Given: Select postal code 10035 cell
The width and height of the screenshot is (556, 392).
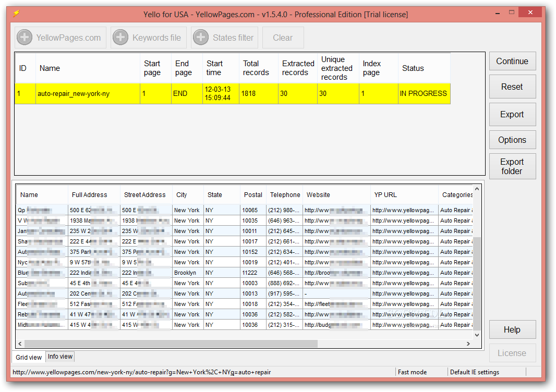Looking at the screenshot, I should (253, 220).
